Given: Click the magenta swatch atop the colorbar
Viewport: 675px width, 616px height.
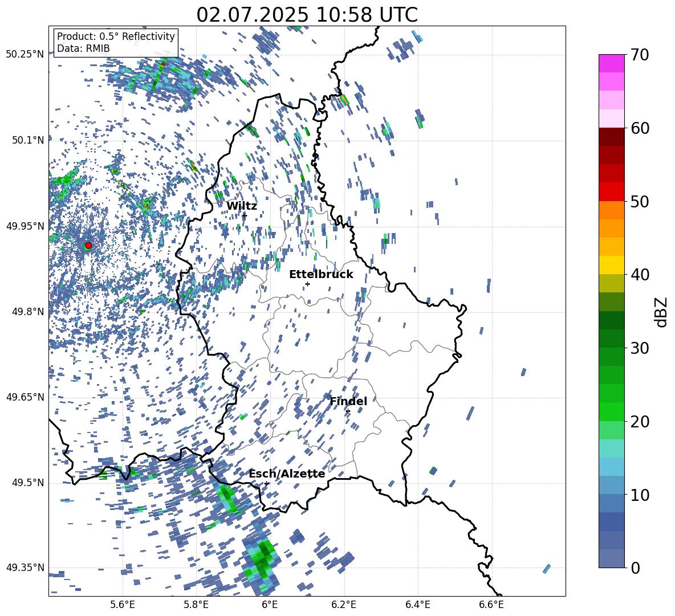Looking at the screenshot, I should [x=611, y=63].
